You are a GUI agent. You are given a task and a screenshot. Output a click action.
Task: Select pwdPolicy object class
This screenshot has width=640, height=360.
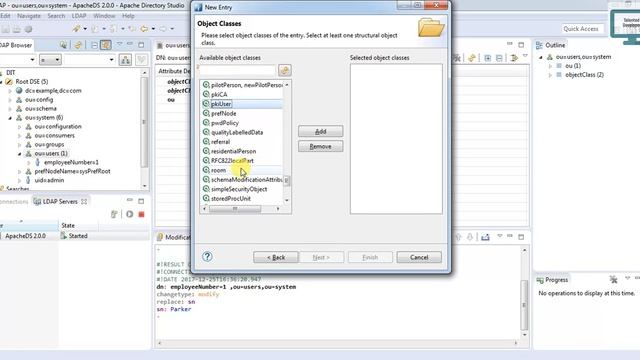coord(242,123)
